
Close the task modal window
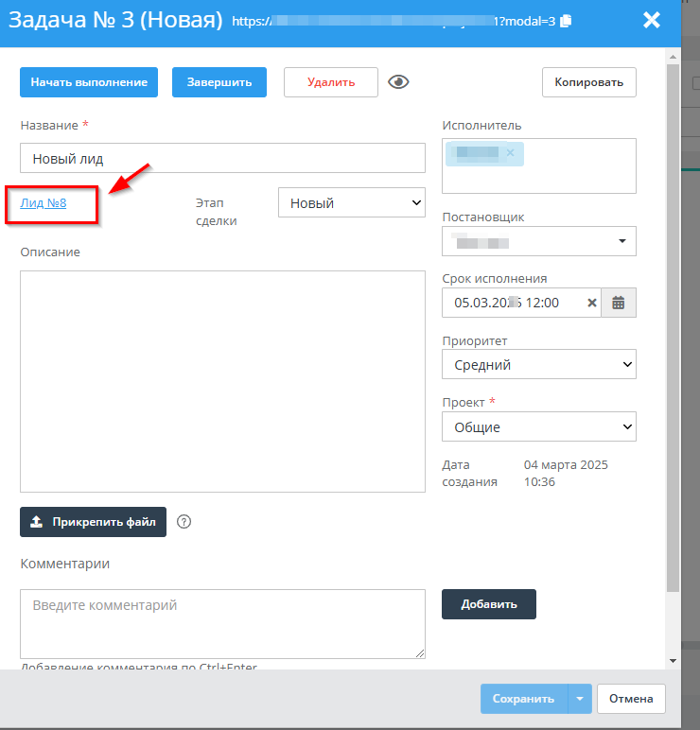(x=652, y=20)
